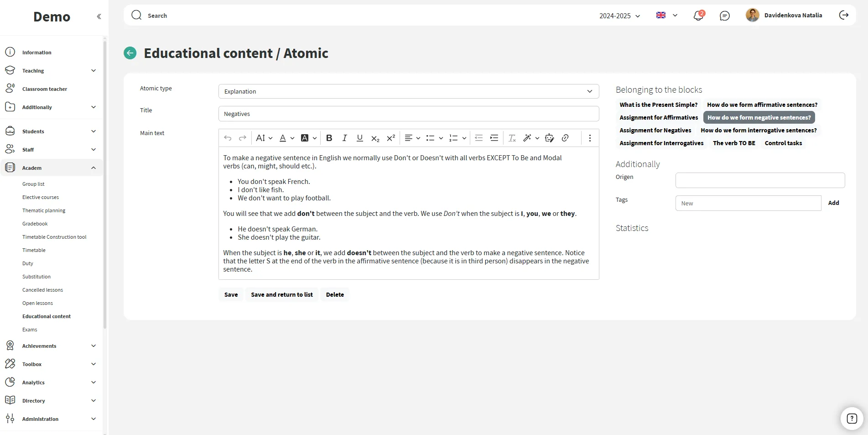
Task: Click the undo arrow in editor
Action: click(x=228, y=138)
